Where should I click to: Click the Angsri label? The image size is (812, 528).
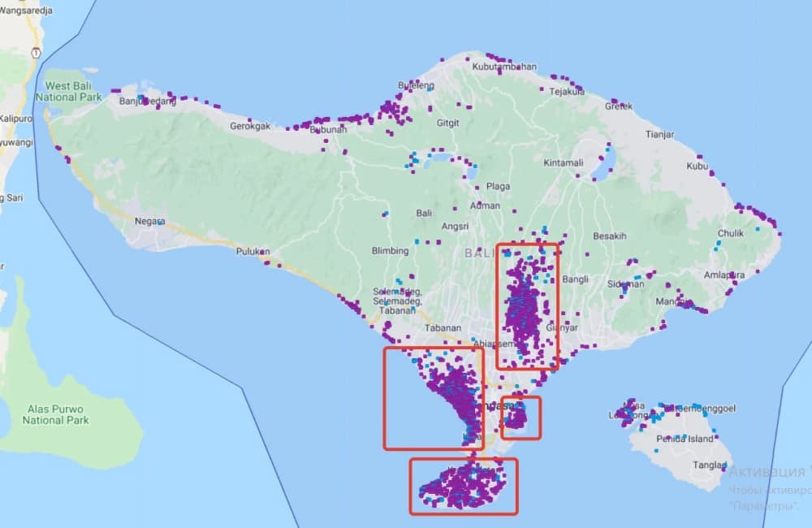click(x=455, y=227)
